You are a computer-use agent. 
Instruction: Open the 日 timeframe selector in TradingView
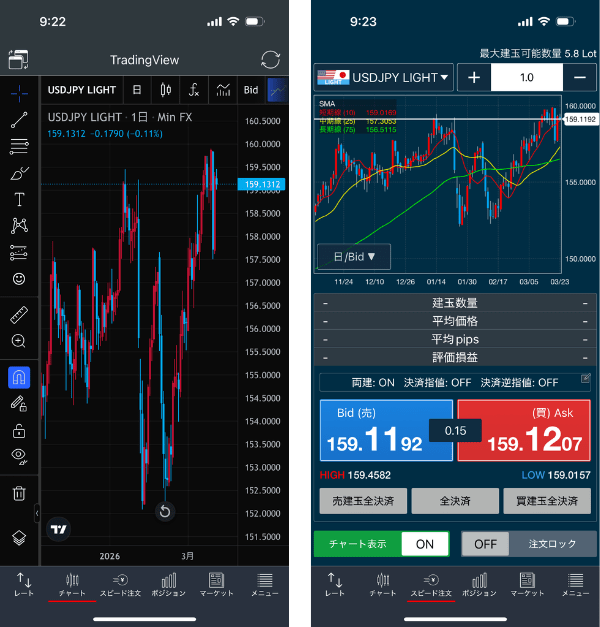point(137,90)
